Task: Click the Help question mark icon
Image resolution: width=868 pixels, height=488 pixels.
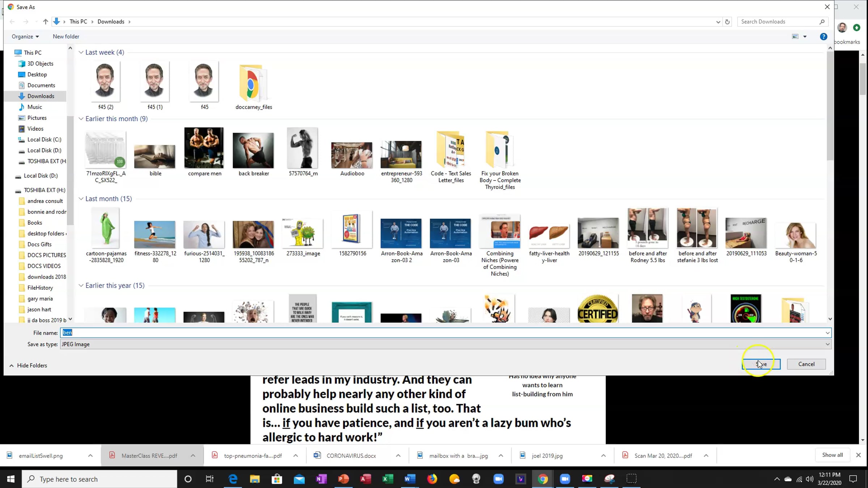Action: tap(823, 37)
